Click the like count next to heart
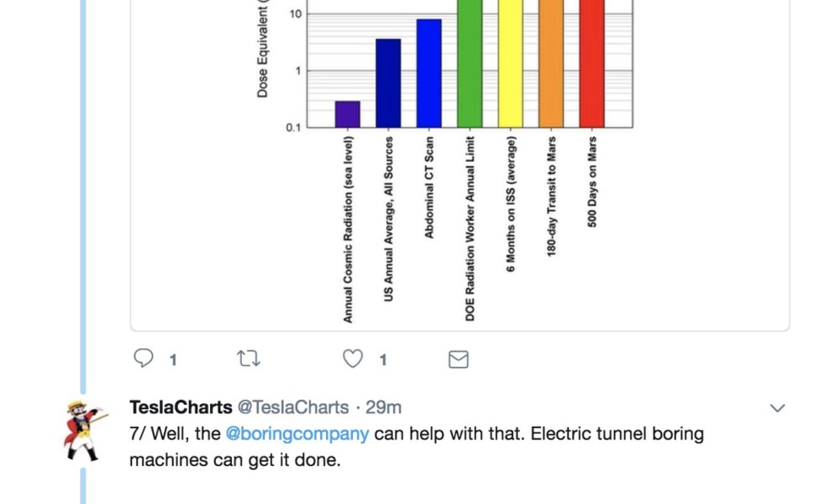Screen dimensions: 840x504 [383, 360]
